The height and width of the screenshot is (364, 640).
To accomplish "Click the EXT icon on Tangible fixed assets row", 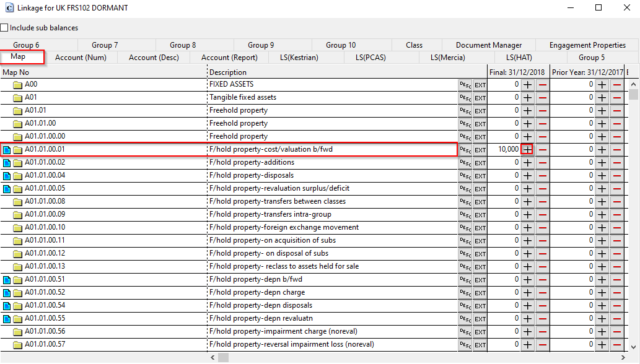I will (x=479, y=97).
